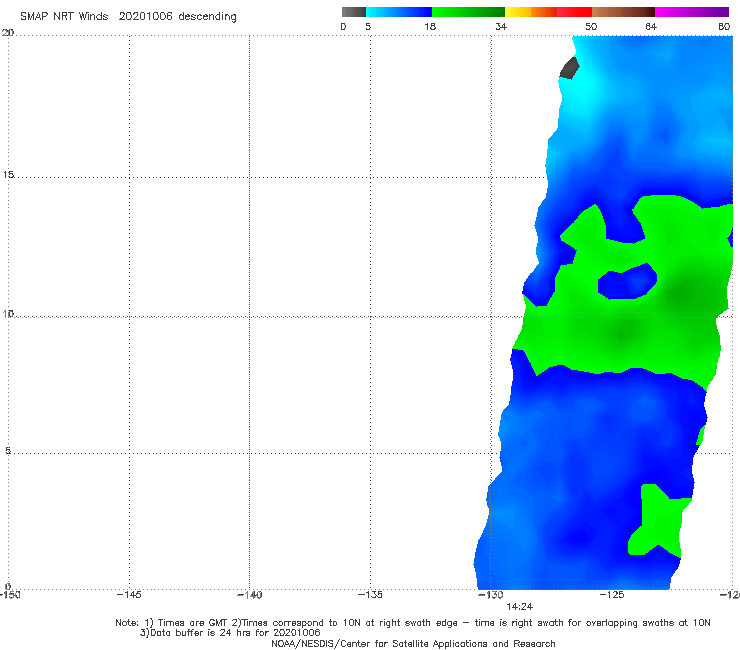Click the magenta-purple segment of the color bar
The height and width of the screenshot is (650, 740).
click(692, 12)
